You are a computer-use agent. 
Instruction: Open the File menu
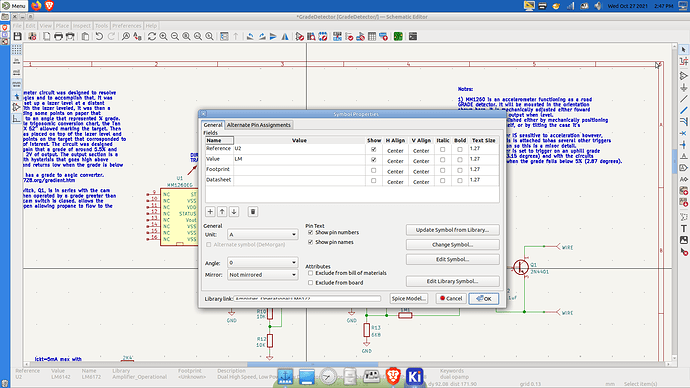tap(17, 26)
